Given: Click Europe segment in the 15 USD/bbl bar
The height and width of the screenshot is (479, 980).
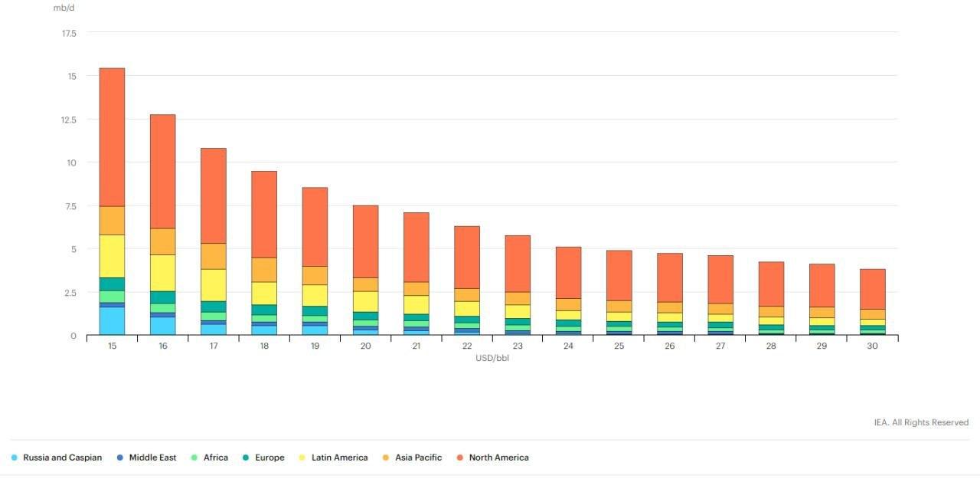Looking at the screenshot, I should [x=112, y=284].
